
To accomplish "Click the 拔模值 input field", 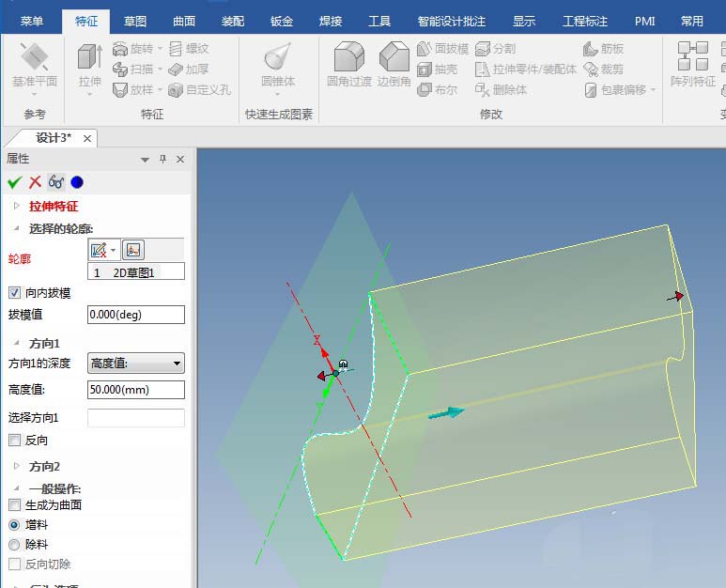I will coord(136,315).
